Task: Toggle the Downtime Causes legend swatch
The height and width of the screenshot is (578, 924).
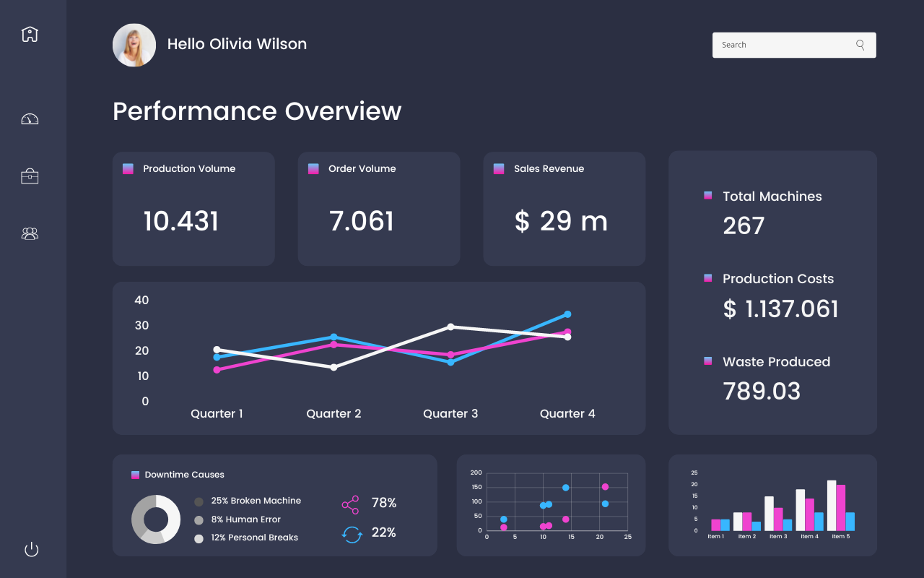Action: point(134,474)
